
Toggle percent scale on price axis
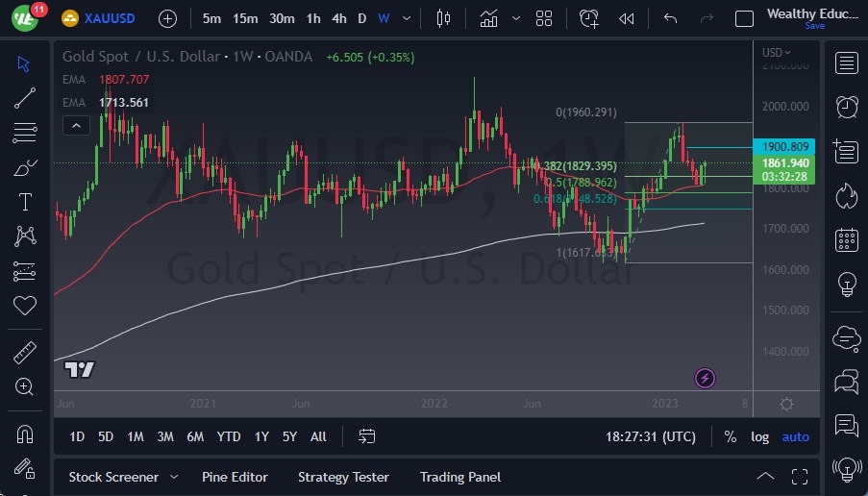click(x=731, y=436)
